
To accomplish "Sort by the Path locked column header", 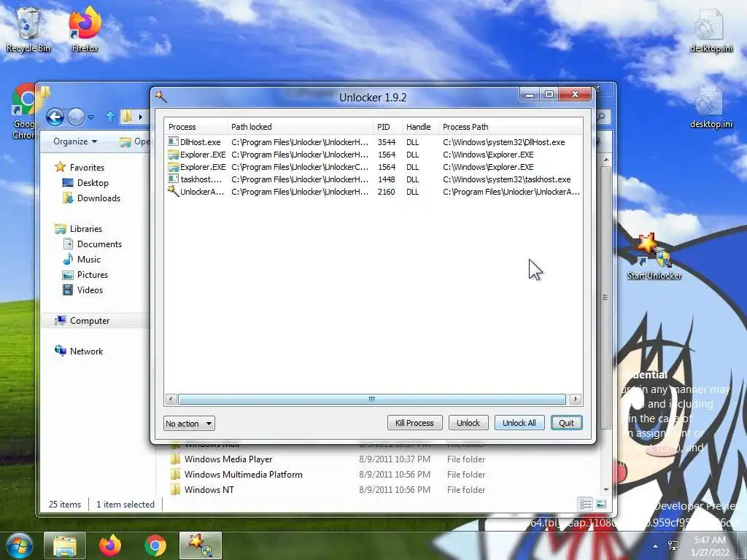I will tap(300, 127).
